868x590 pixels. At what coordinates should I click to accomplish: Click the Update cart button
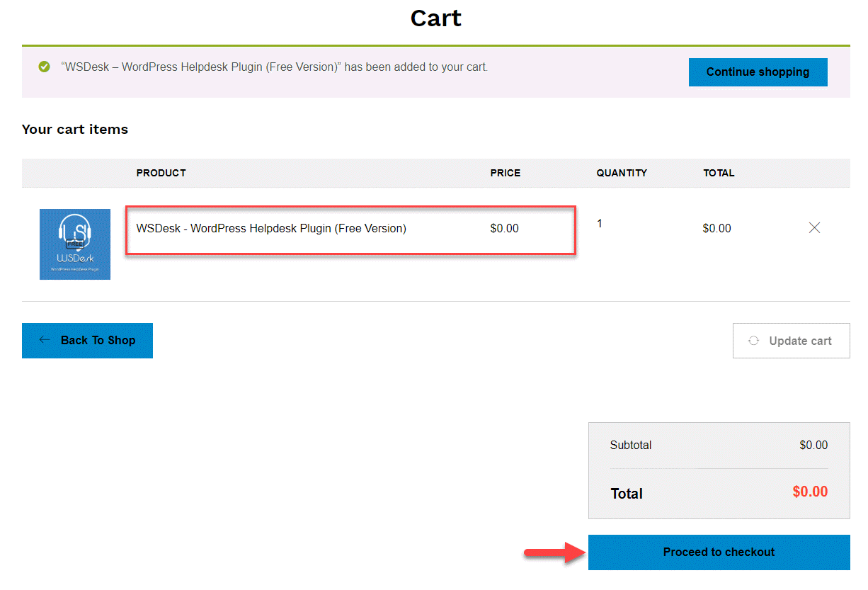(x=791, y=341)
